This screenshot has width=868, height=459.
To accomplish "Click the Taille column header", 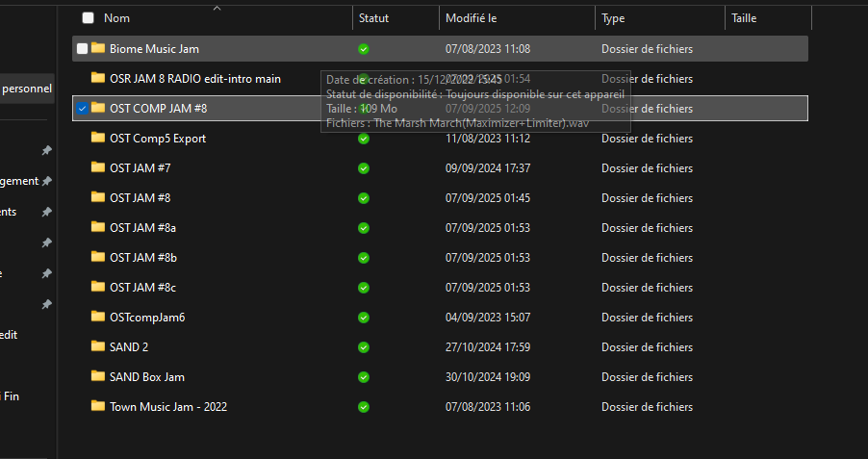I will [744, 18].
